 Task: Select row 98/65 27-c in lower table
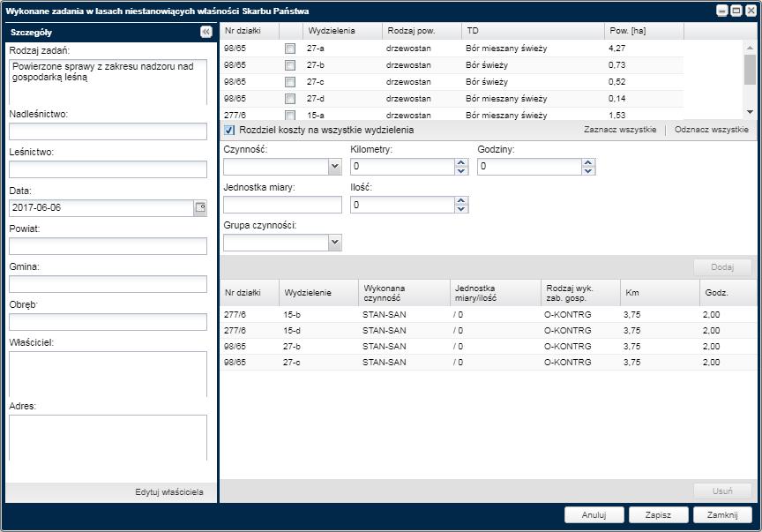(489, 363)
